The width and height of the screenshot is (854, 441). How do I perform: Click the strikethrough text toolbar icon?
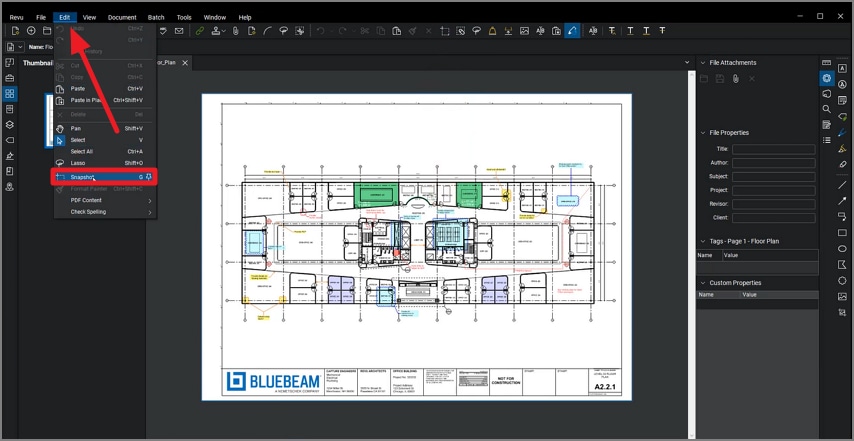point(662,31)
